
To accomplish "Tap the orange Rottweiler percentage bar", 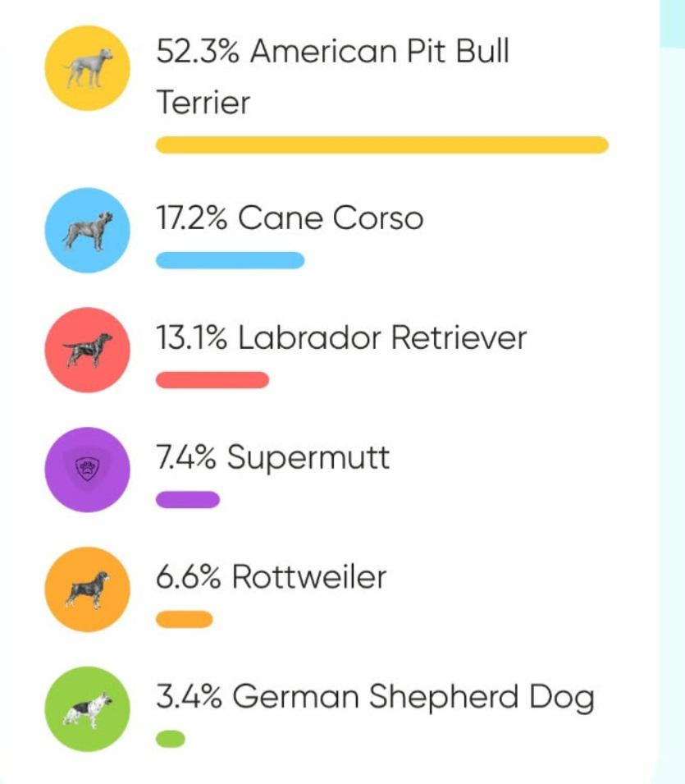I will 184,620.
